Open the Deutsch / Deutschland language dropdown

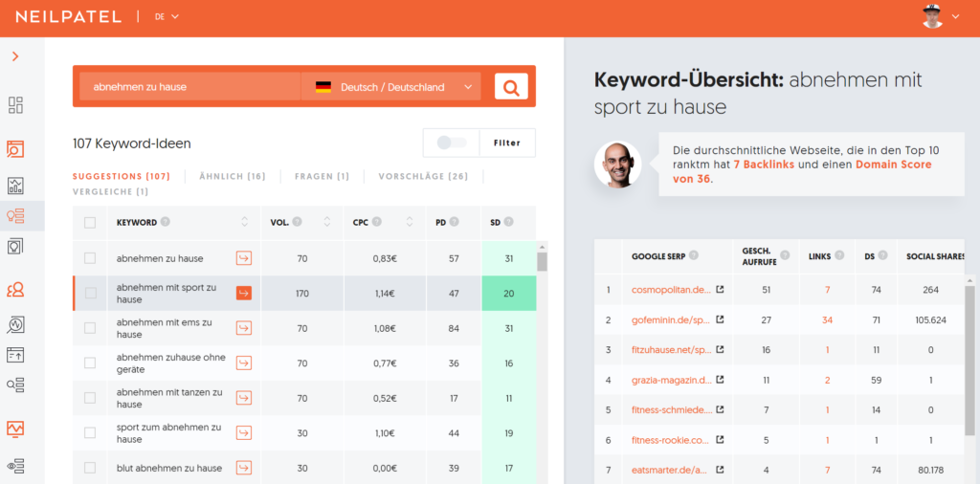[391, 87]
